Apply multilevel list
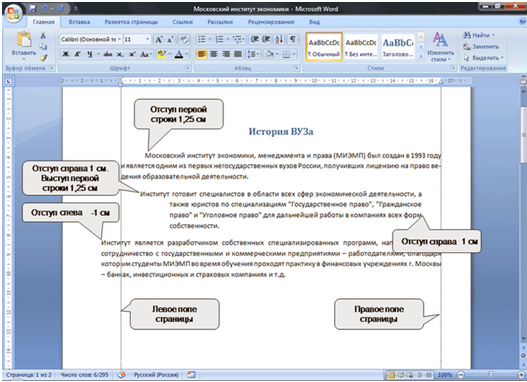This screenshot has height=382, width=527. pyautogui.click(x=238, y=40)
